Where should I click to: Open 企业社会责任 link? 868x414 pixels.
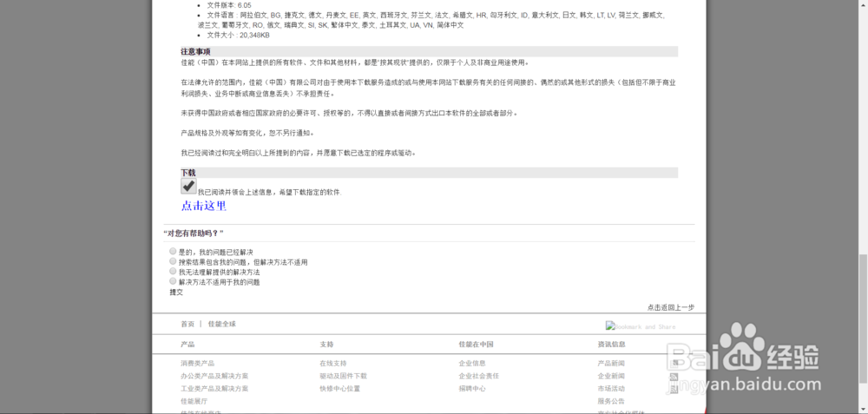pos(479,376)
